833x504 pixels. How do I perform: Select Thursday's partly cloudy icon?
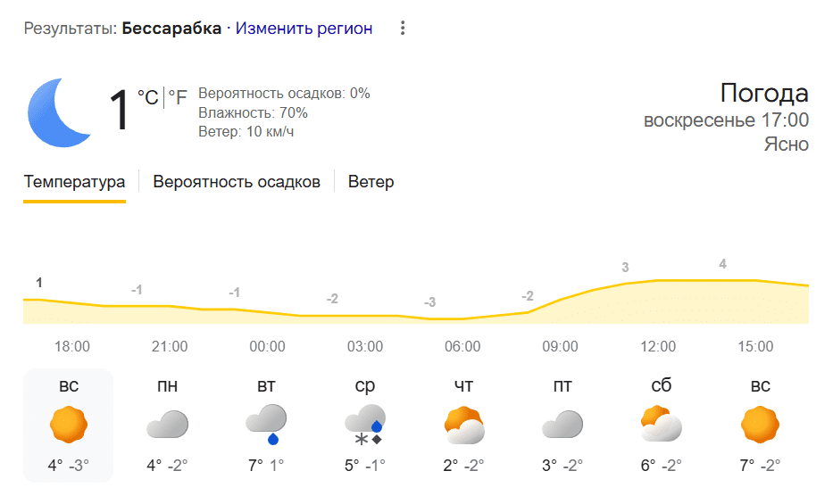pyautogui.click(x=463, y=425)
